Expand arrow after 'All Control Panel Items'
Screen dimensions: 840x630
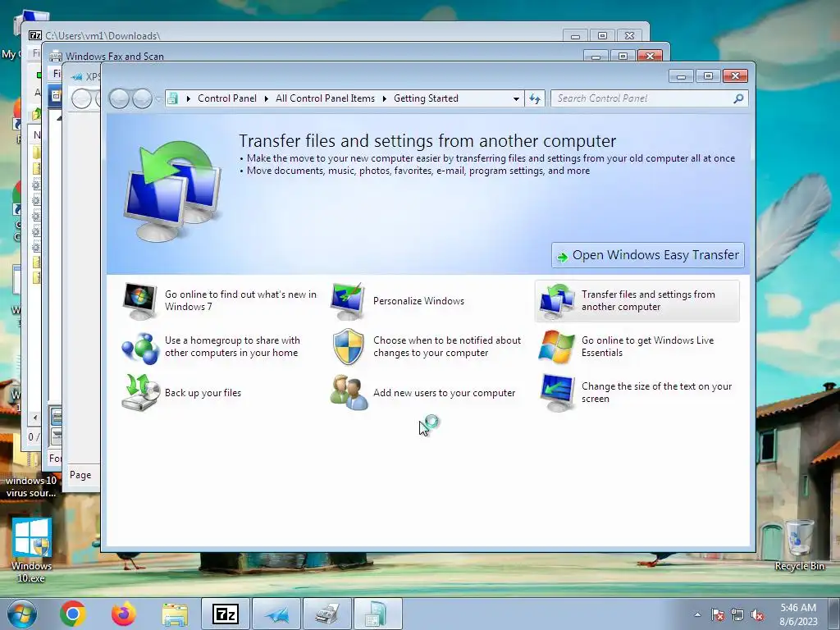click(x=385, y=98)
